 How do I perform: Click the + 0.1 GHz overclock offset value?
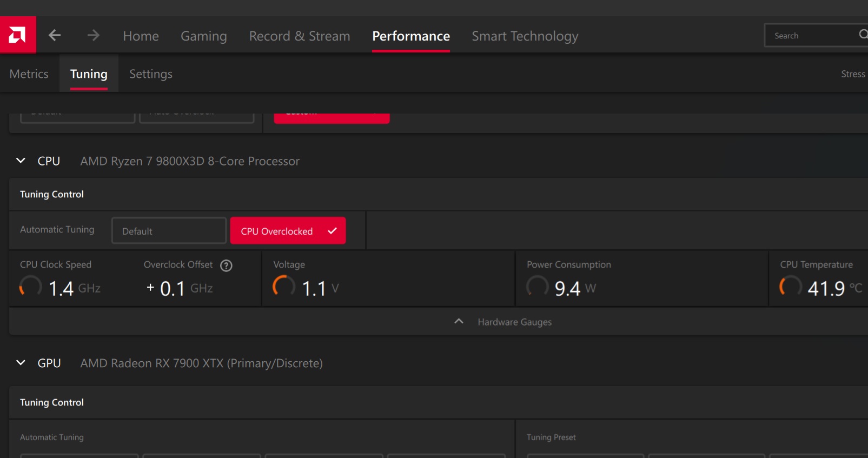pos(180,288)
